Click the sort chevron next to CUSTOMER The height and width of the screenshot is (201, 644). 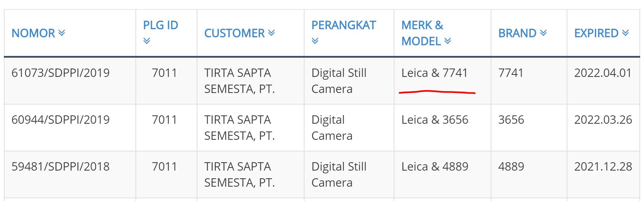point(271,33)
